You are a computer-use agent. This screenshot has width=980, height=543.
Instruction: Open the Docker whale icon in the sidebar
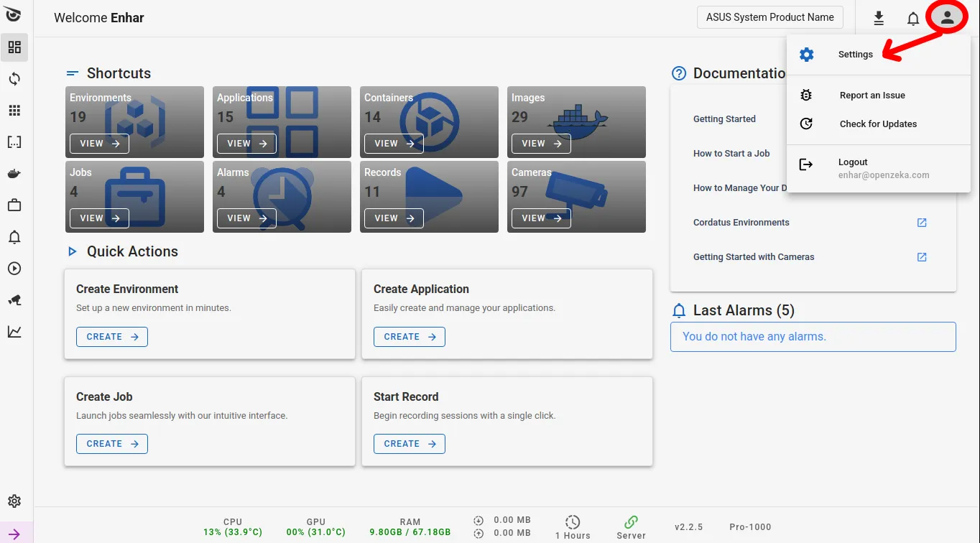point(14,174)
